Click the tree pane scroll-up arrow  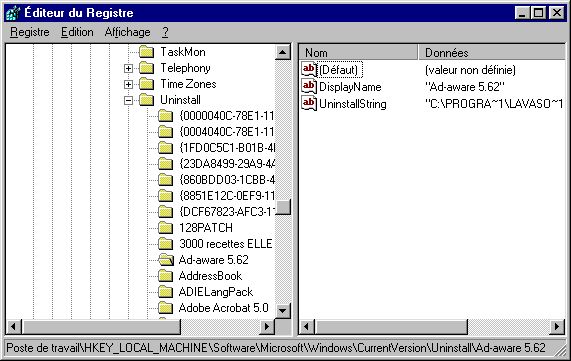pyautogui.click(x=283, y=52)
